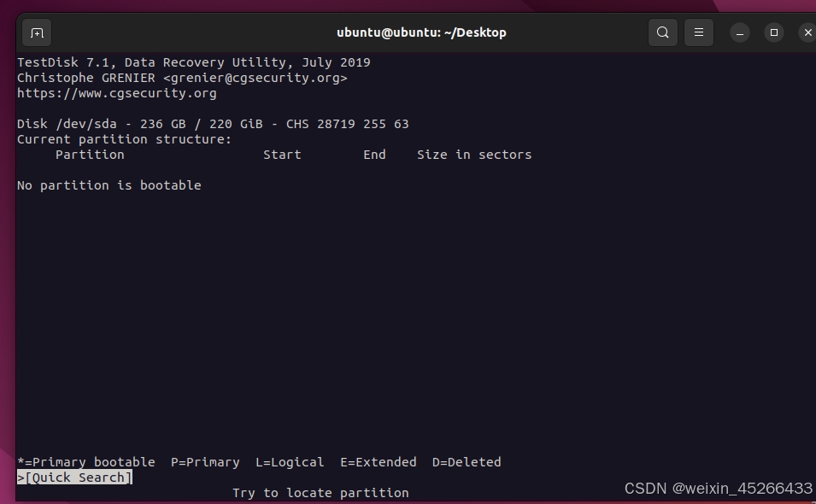This screenshot has height=504, width=816.
Task: Click the https://www.cgsecurity.org URL text
Action: (116, 93)
